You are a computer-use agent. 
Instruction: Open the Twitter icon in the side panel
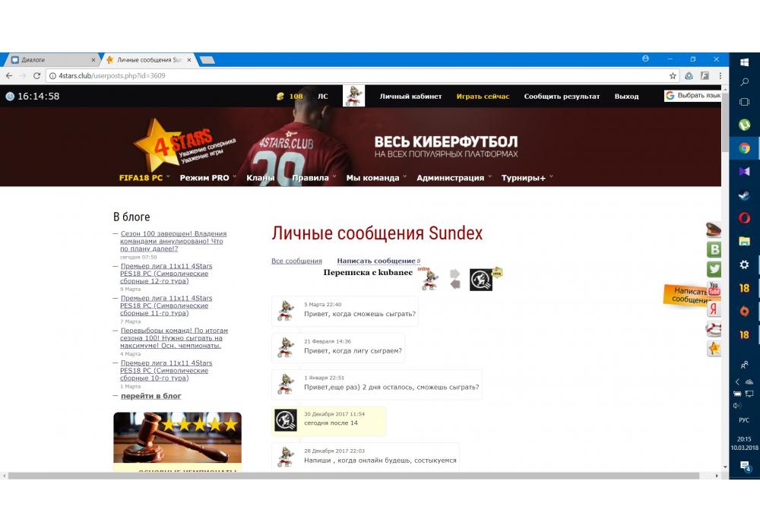point(714,269)
